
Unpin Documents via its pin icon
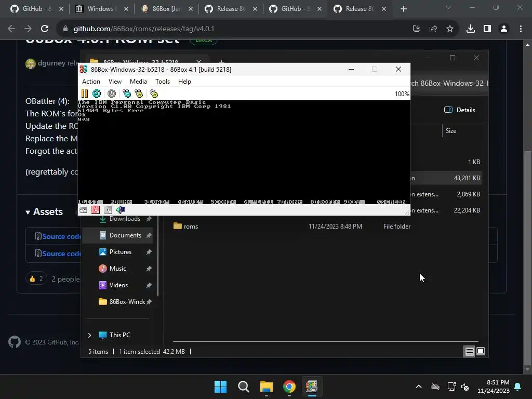pos(149,235)
